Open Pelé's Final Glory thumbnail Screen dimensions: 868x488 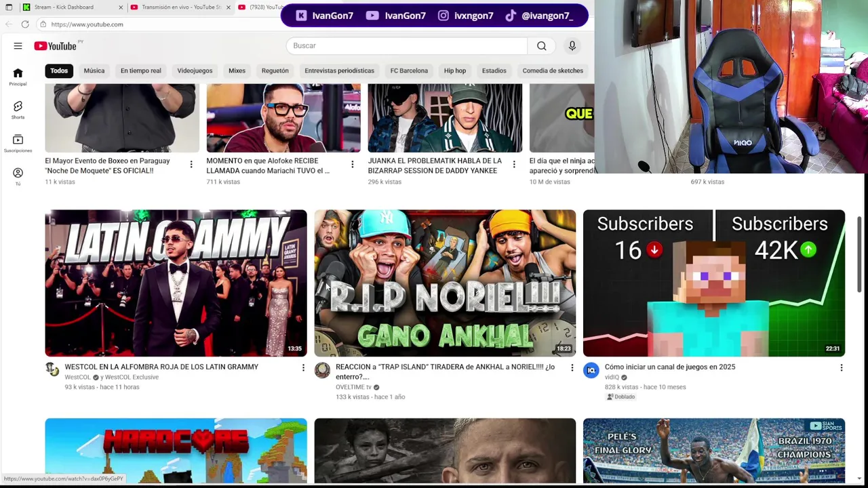[x=714, y=451]
